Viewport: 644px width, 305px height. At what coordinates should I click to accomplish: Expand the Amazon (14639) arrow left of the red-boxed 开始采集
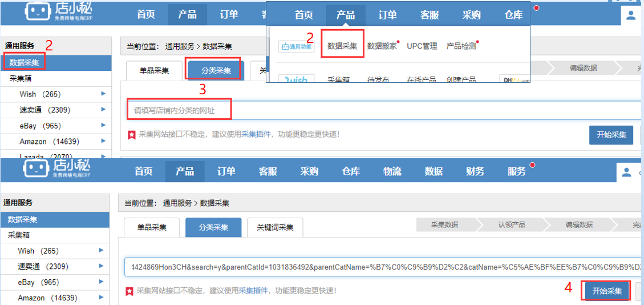[x=102, y=298]
